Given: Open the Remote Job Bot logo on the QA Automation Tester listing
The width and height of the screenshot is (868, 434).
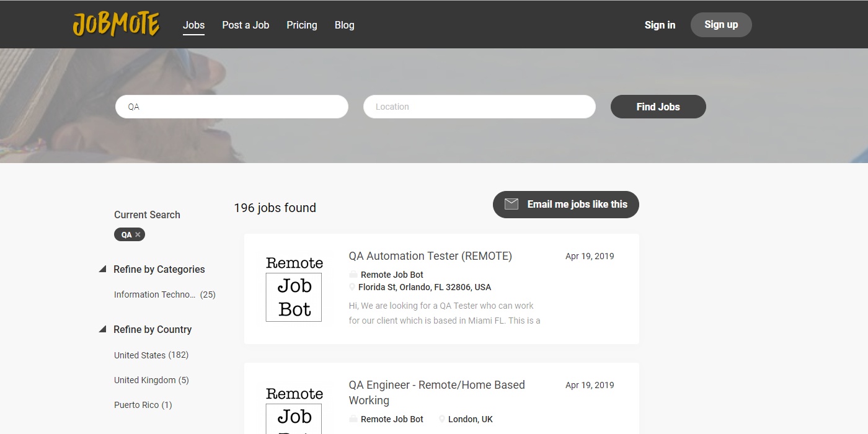Looking at the screenshot, I should tap(294, 289).
